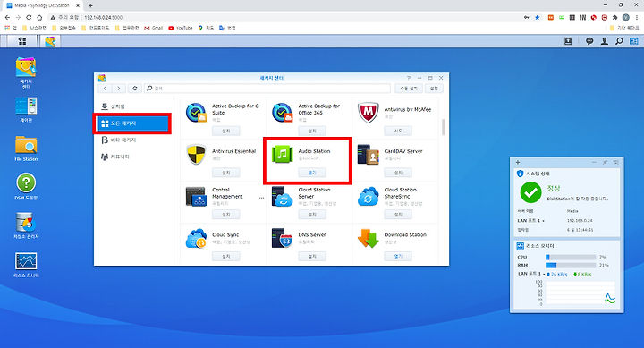Open Package Center Settings button
644x348 pixels.
point(434,89)
